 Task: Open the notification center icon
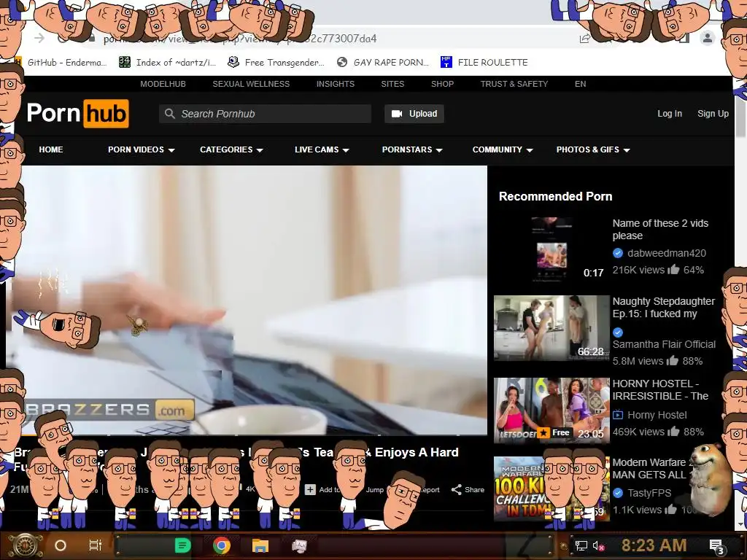click(x=716, y=546)
